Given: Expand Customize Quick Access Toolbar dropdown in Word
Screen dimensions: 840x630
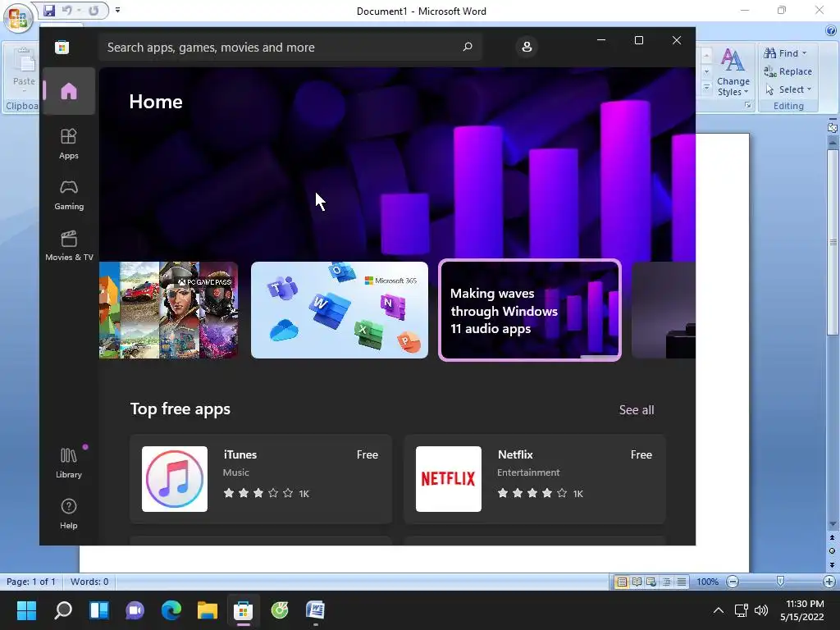Looking at the screenshot, I should pyautogui.click(x=118, y=10).
